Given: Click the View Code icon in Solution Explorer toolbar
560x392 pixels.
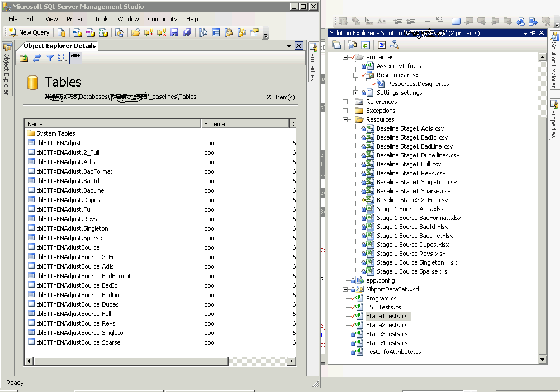Looking at the screenshot, I should (382, 45).
